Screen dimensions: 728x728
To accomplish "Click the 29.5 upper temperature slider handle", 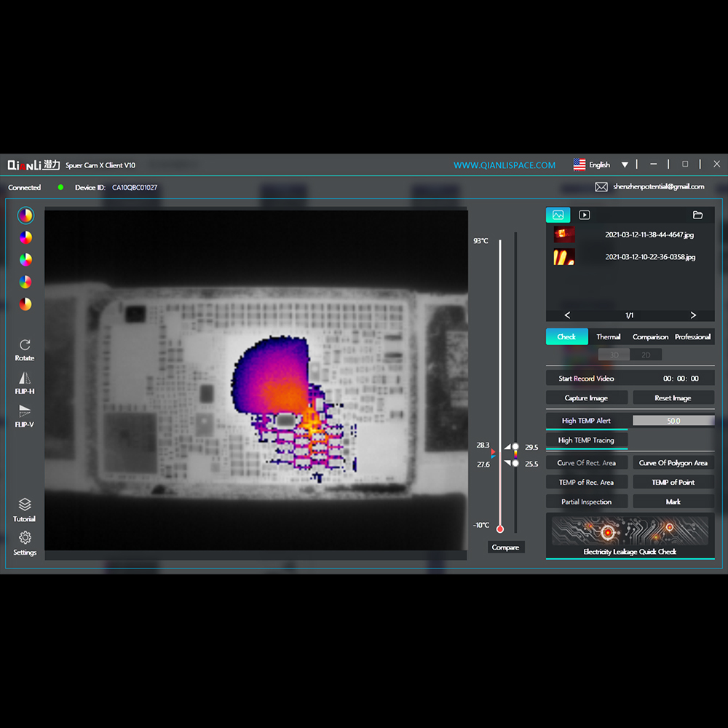I will point(515,447).
